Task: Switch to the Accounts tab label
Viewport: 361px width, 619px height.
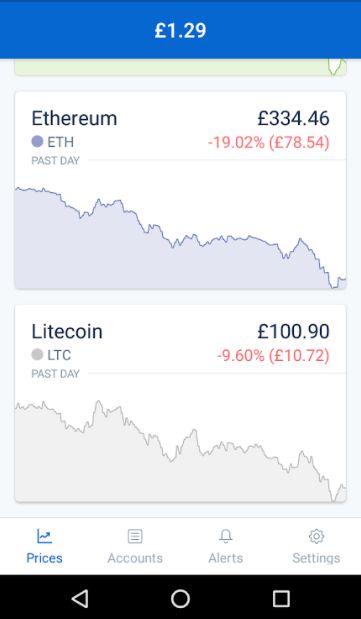Action: point(135,558)
